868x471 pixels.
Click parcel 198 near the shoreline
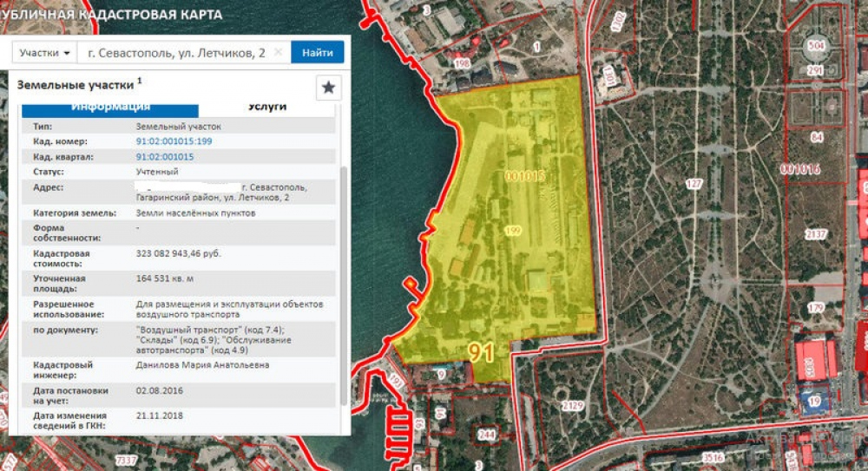point(462,63)
